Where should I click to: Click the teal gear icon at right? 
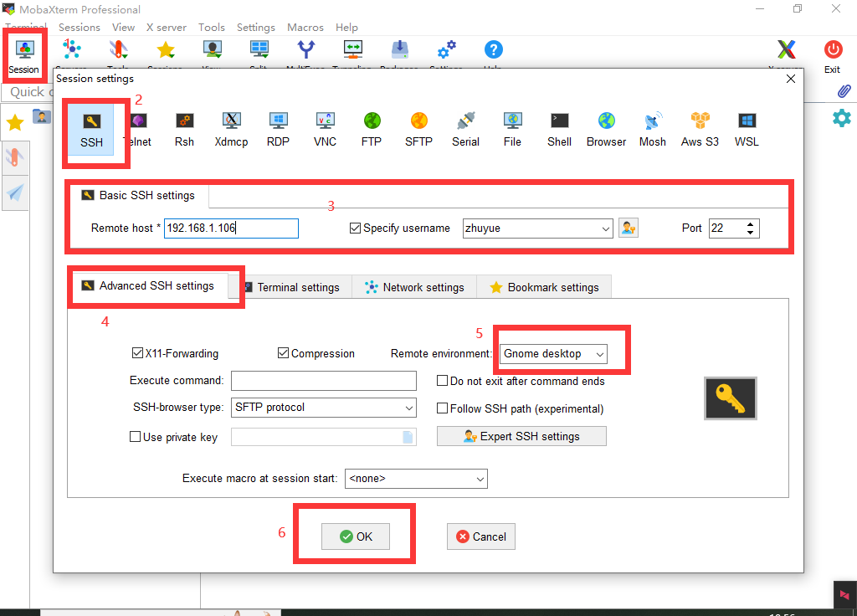click(842, 117)
